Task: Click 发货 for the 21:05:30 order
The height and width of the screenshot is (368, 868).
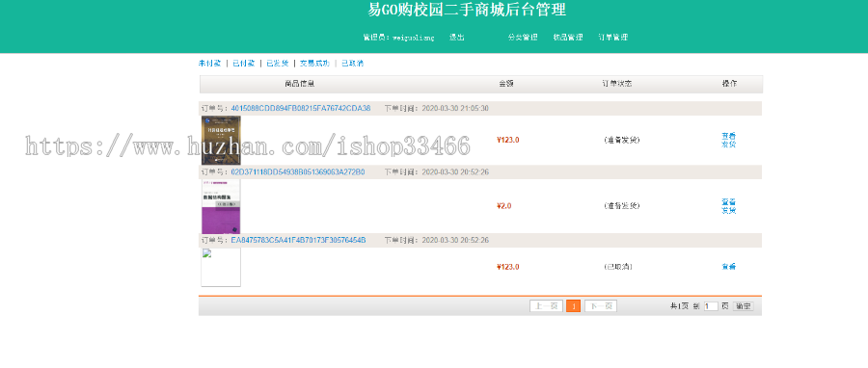Action: click(x=728, y=145)
